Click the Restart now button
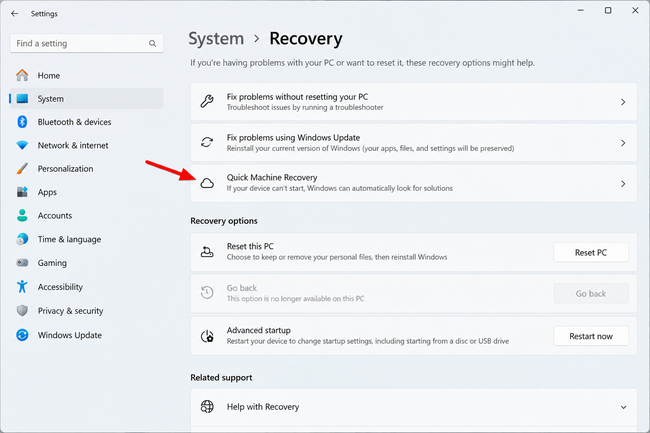The height and width of the screenshot is (433, 650). pyautogui.click(x=591, y=336)
